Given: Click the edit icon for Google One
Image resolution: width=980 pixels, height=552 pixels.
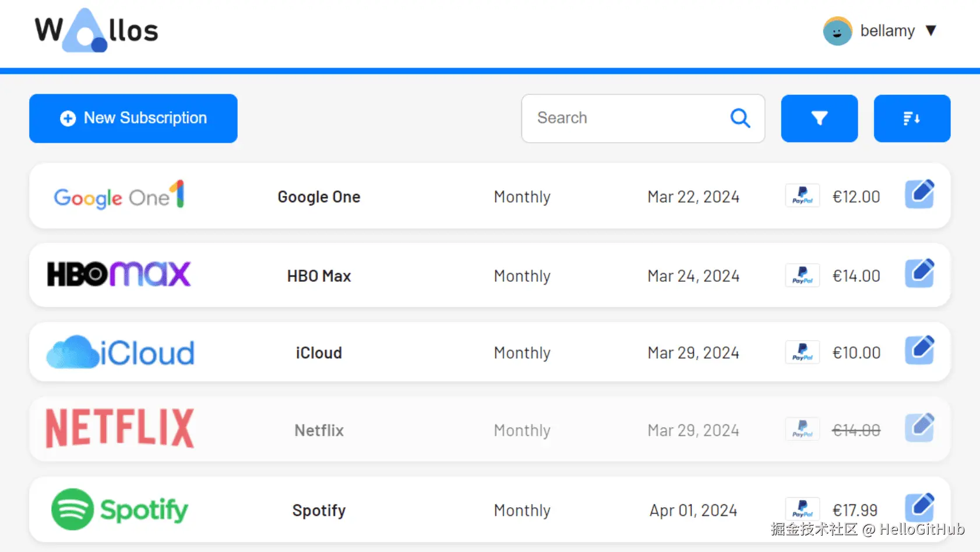Looking at the screenshot, I should point(919,194).
